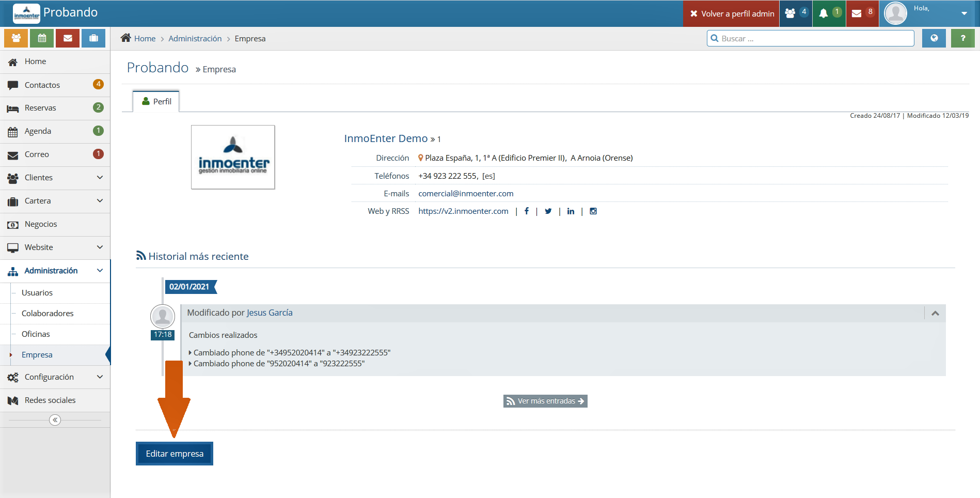Click Volver a perfil admin button
The width and height of the screenshot is (980, 498).
[731, 13]
